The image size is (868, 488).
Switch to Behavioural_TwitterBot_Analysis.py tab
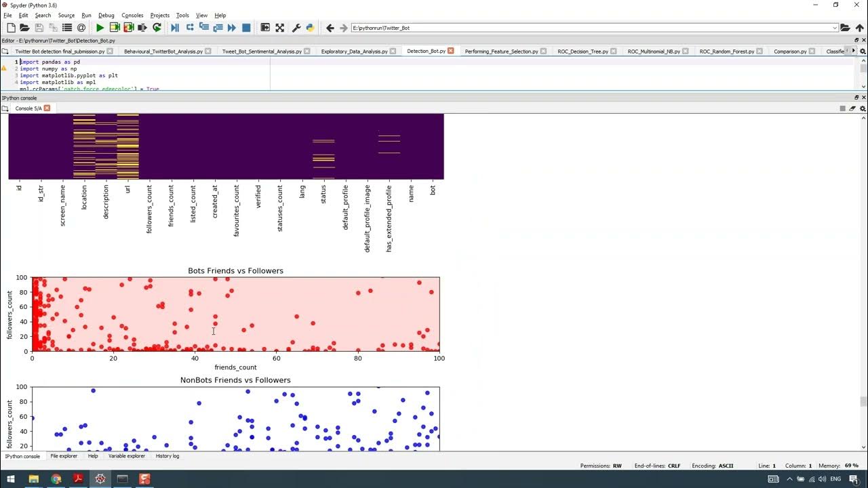(x=163, y=51)
